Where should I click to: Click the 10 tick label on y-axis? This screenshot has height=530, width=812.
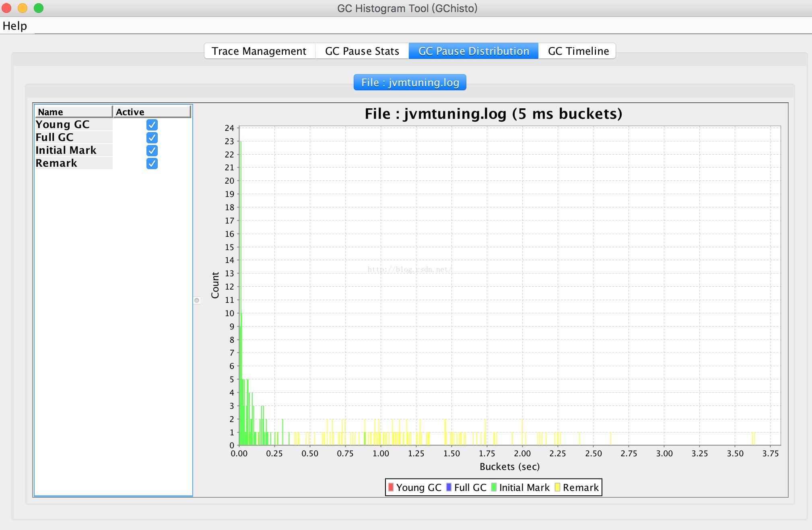pyautogui.click(x=229, y=313)
